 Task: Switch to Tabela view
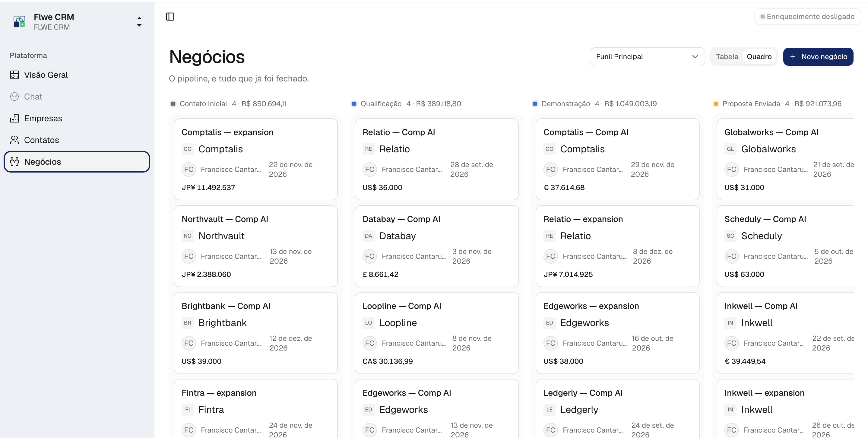[727, 57]
